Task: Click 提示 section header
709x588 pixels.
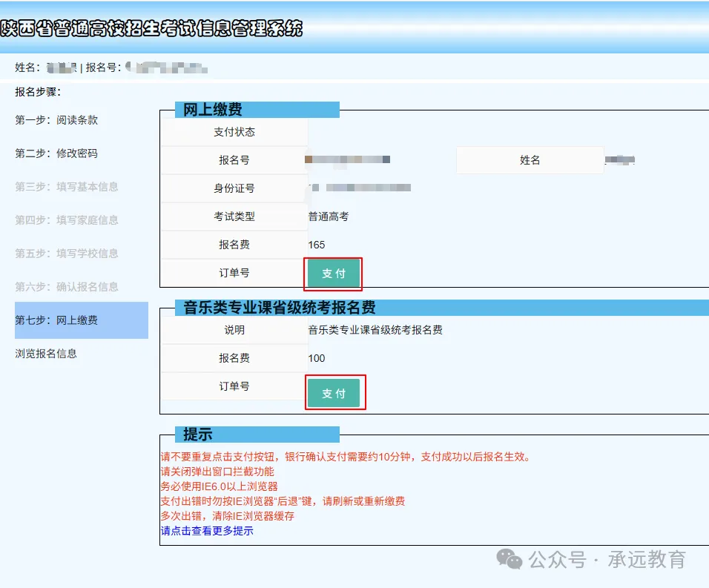Action: [257, 435]
